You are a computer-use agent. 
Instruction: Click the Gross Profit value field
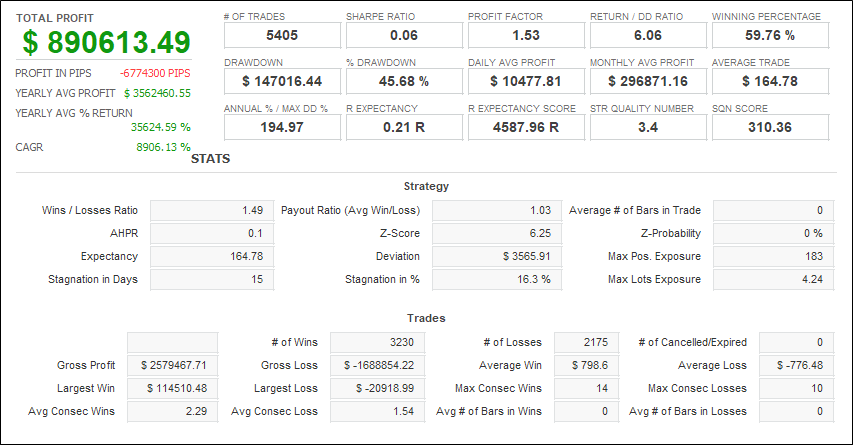[172, 365]
